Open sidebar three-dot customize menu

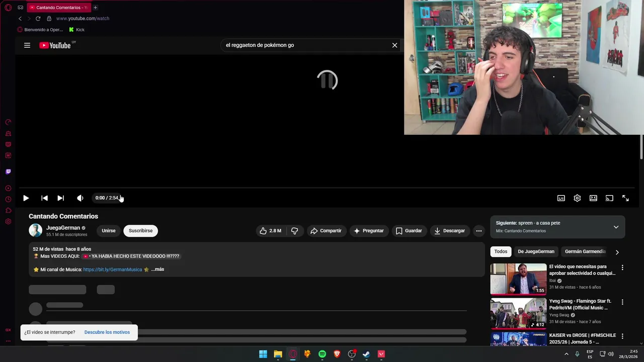point(8,341)
